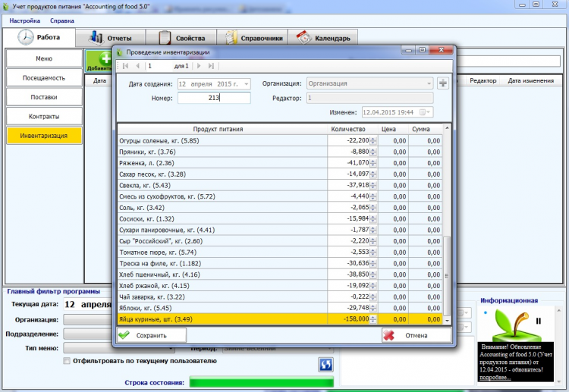Switch to the Справочники tab
Screen dimensions: 569x392
[253, 38]
